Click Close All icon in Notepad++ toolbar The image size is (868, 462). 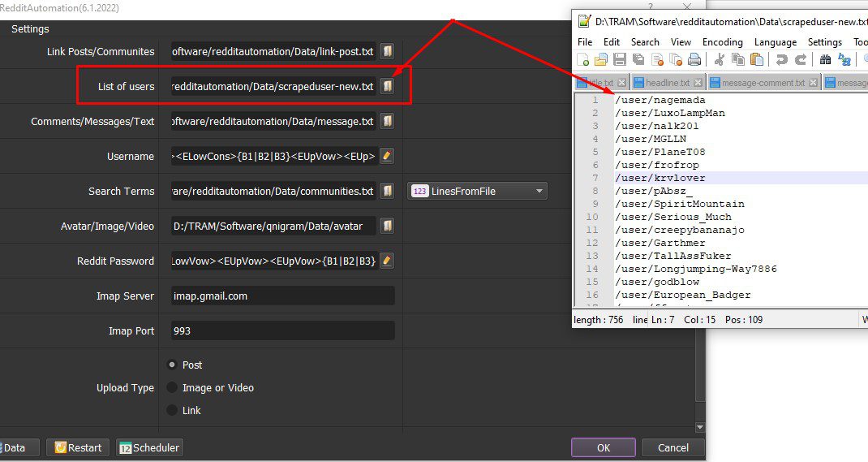[676, 60]
